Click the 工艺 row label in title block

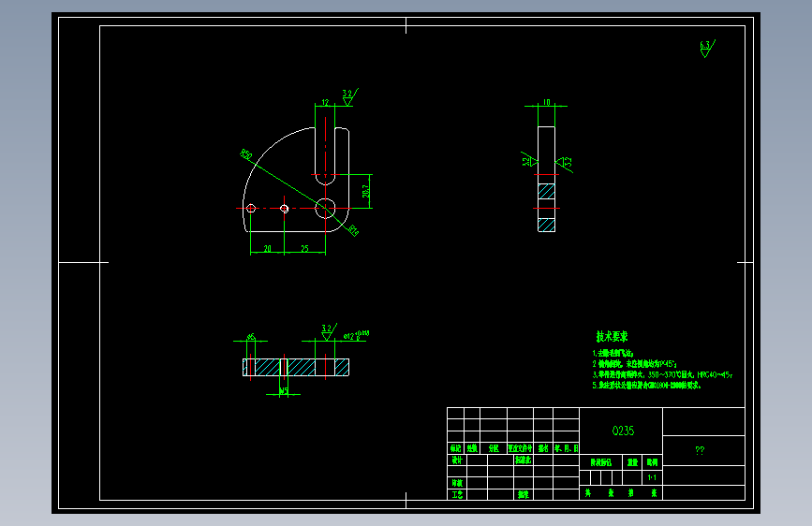(457, 494)
